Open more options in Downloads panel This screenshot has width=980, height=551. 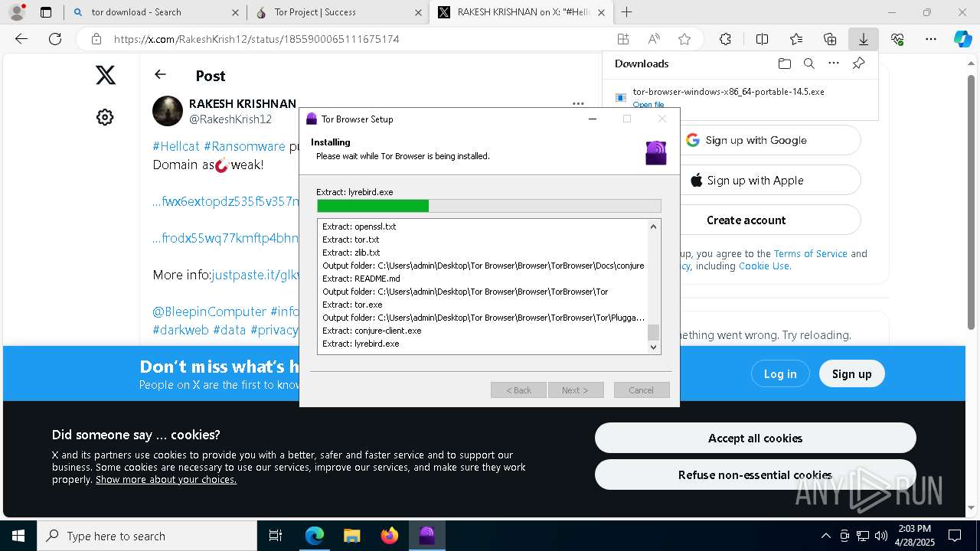pyautogui.click(x=834, y=64)
